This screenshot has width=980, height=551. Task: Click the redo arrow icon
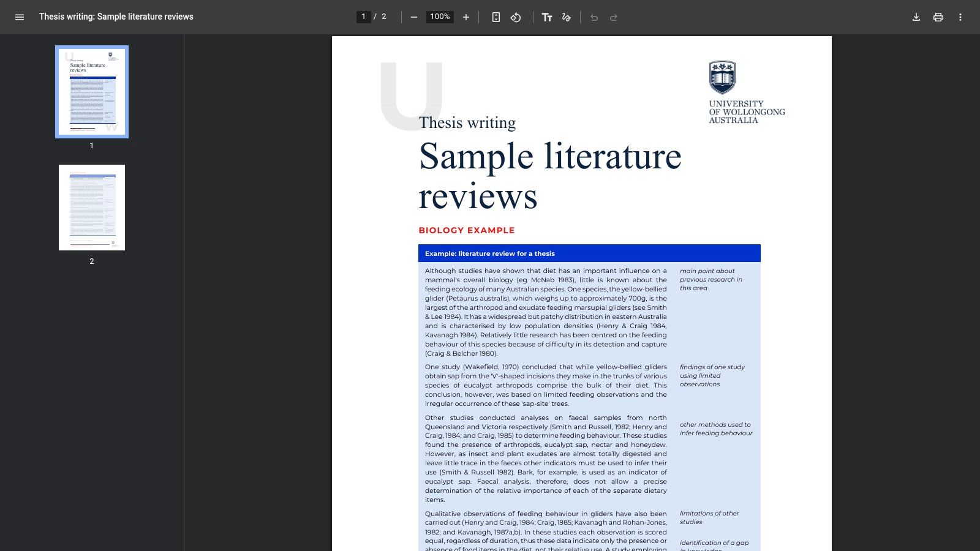click(614, 17)
